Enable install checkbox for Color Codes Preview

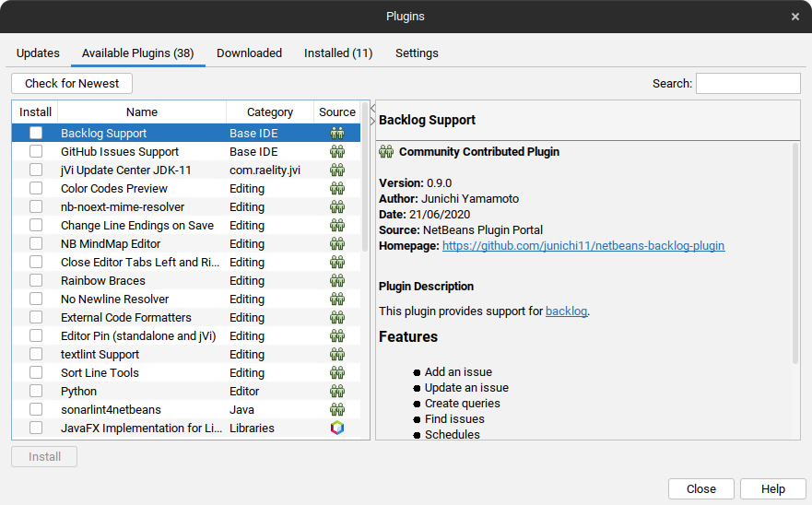pyautogui.click(x=36, y=189)
